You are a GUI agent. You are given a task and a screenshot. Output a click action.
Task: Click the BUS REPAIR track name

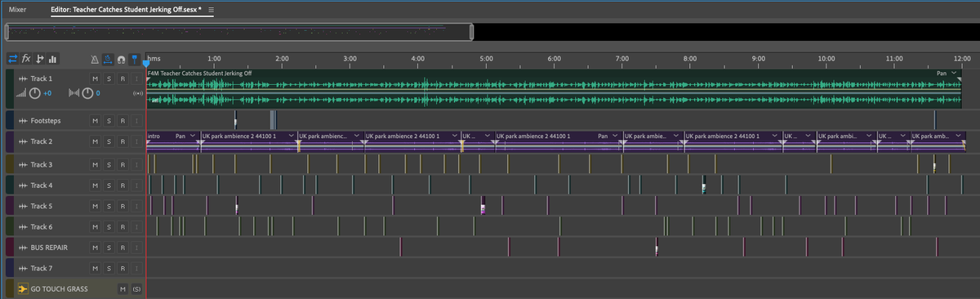click(48, 247)
